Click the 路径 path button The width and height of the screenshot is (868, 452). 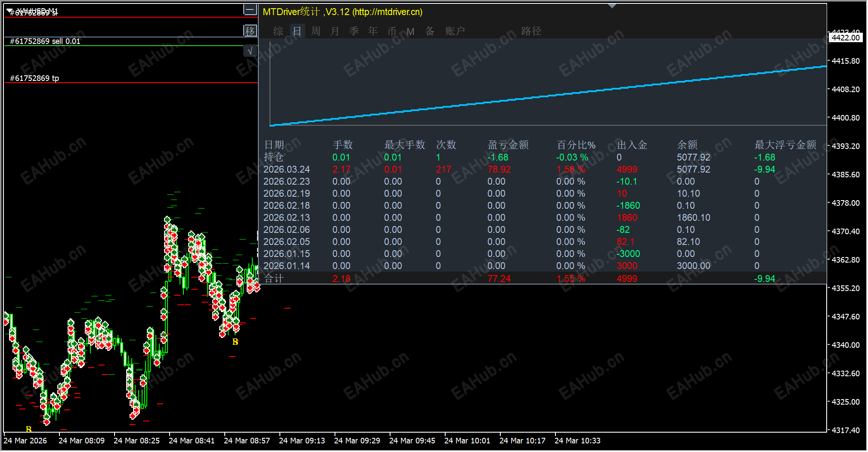click(531, 31)
